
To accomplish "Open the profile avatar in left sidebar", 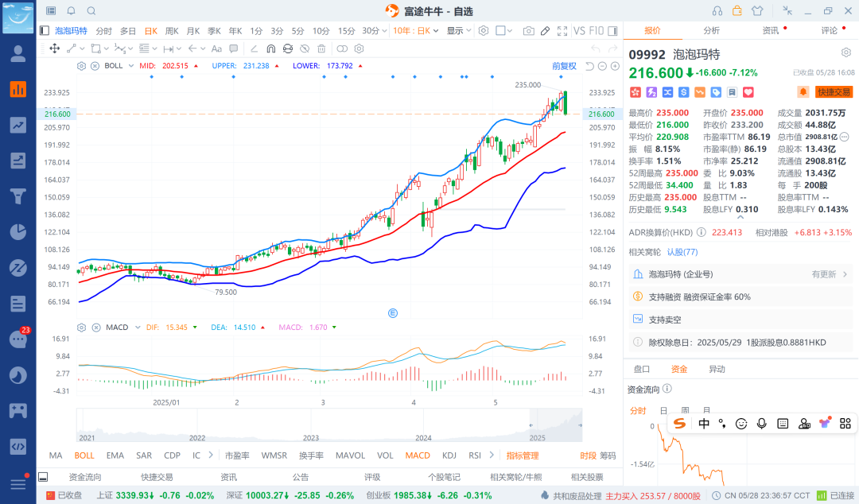I will 18,54.
